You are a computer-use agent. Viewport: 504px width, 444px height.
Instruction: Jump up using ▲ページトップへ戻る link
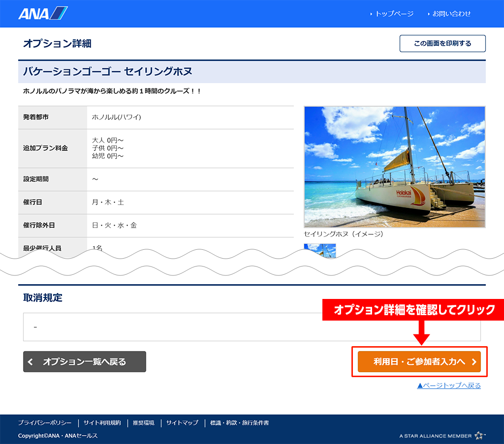click(x=449, y=385)
